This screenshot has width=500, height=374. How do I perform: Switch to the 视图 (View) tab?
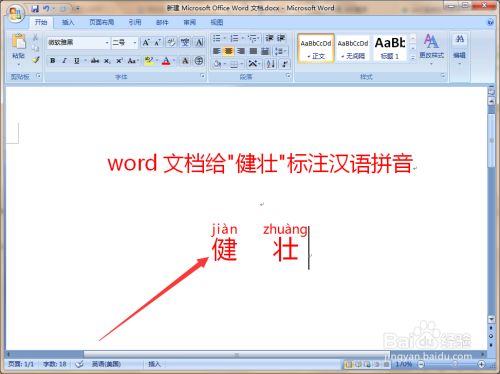tap(217, 22)
